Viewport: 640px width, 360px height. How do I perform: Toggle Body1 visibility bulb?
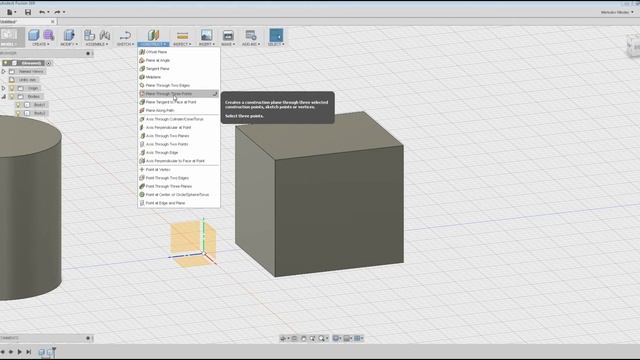pyautogui.click(x=18, y=105)
